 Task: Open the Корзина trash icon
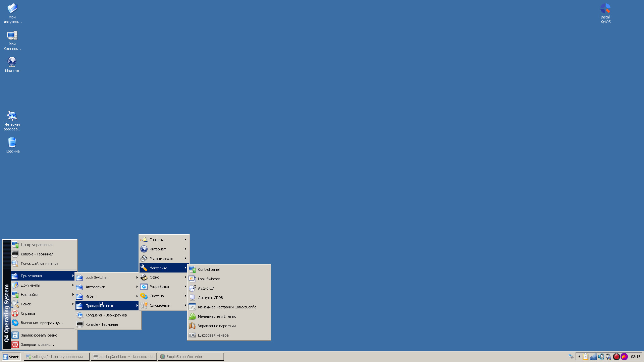12,145
